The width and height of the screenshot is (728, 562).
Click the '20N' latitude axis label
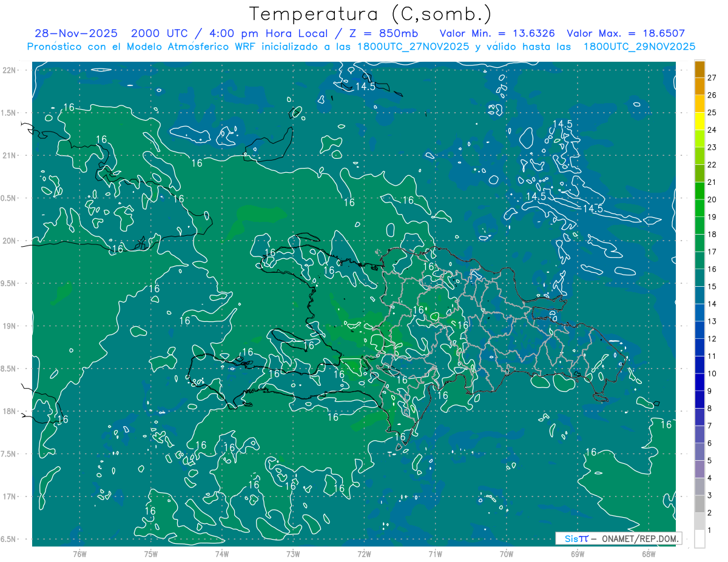point(9,241)
